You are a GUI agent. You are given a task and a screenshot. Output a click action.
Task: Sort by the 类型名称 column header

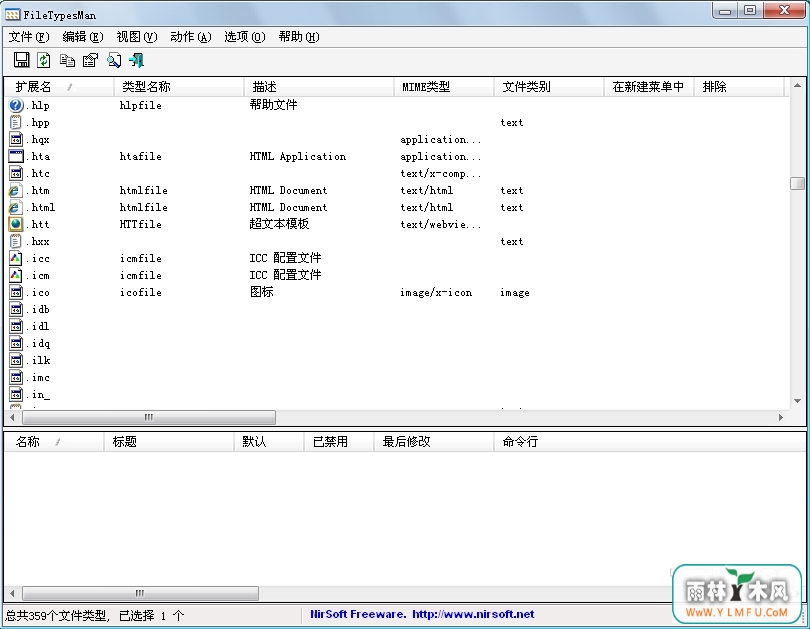pos(179,87)
